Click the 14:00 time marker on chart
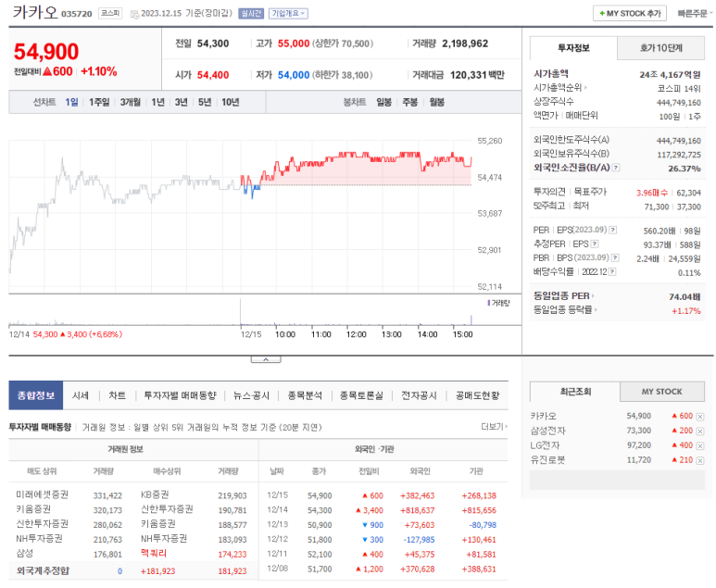 pos(427,334)
